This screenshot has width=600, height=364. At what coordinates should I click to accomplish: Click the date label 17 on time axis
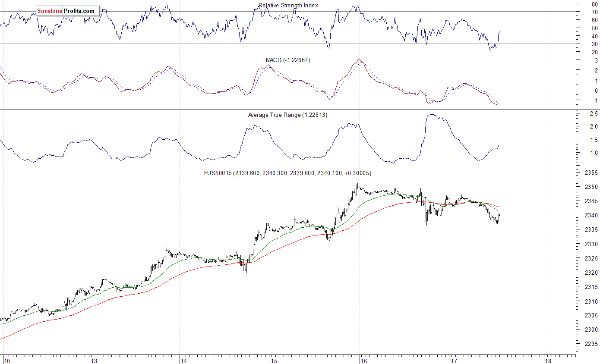click(454, 360)
